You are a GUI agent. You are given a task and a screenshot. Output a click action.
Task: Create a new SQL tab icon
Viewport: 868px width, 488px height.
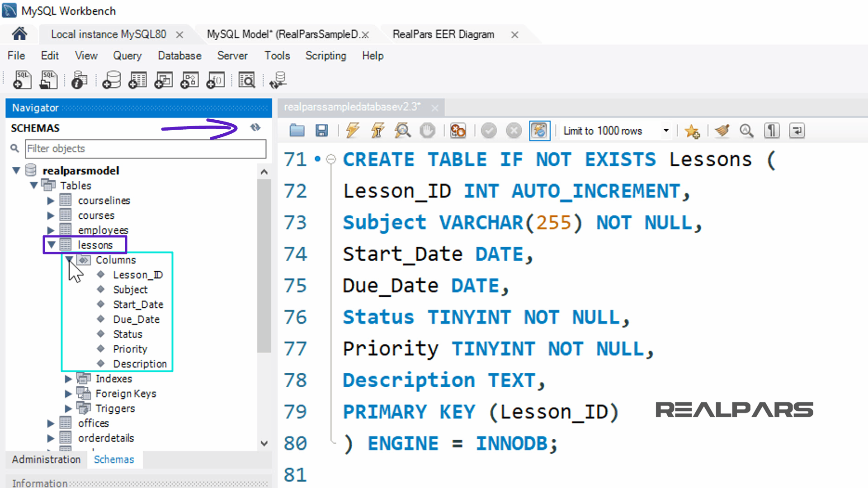pos(22,80)
